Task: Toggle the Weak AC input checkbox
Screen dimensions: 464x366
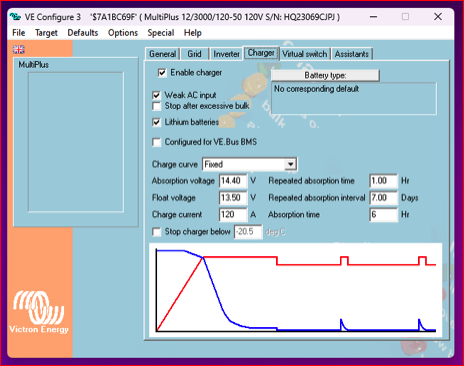Action: (156, 95)
